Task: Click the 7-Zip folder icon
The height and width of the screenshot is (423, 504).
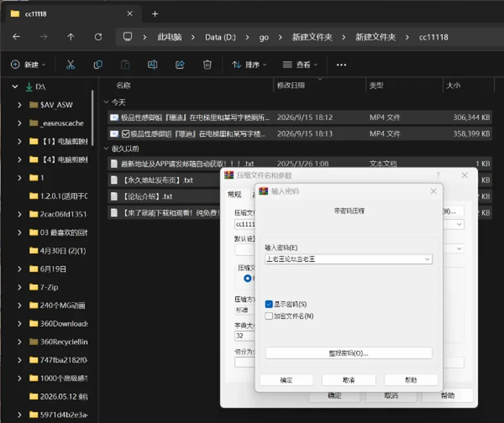Action: (x=34, y=287)
